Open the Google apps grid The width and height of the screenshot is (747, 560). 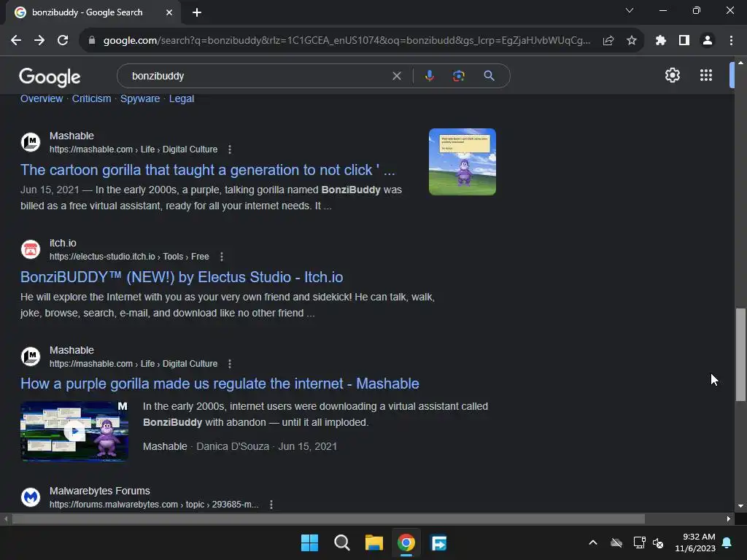pos(706,75)
